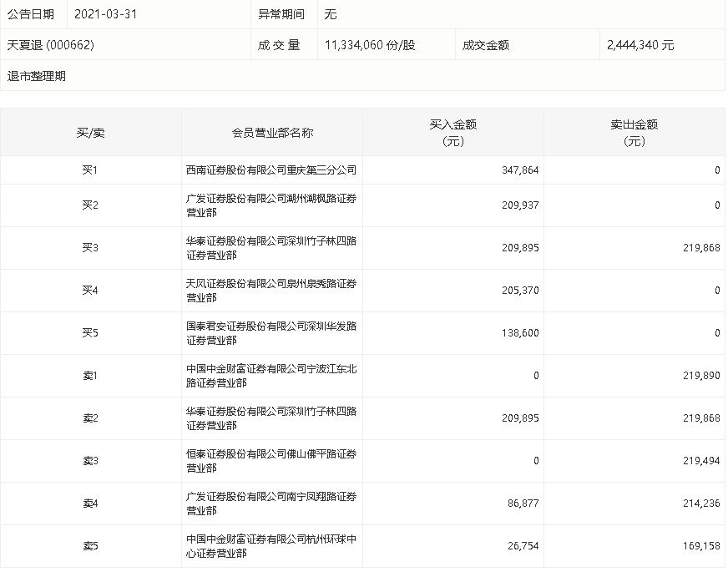The image size is (728, 572).
Task: Click the 会员营业部名称 column header
Action: pos(272,134)
